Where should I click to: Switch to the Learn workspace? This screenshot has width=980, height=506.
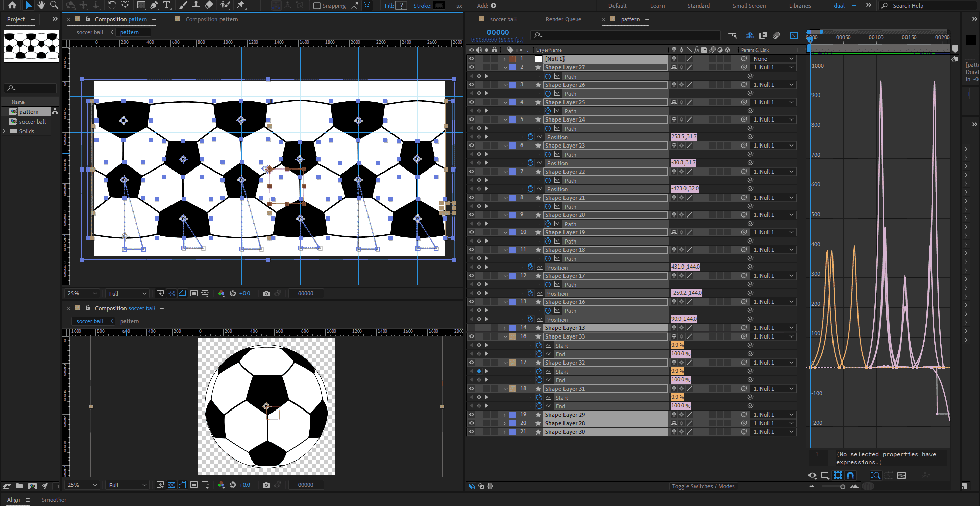(x=657, y=6)
